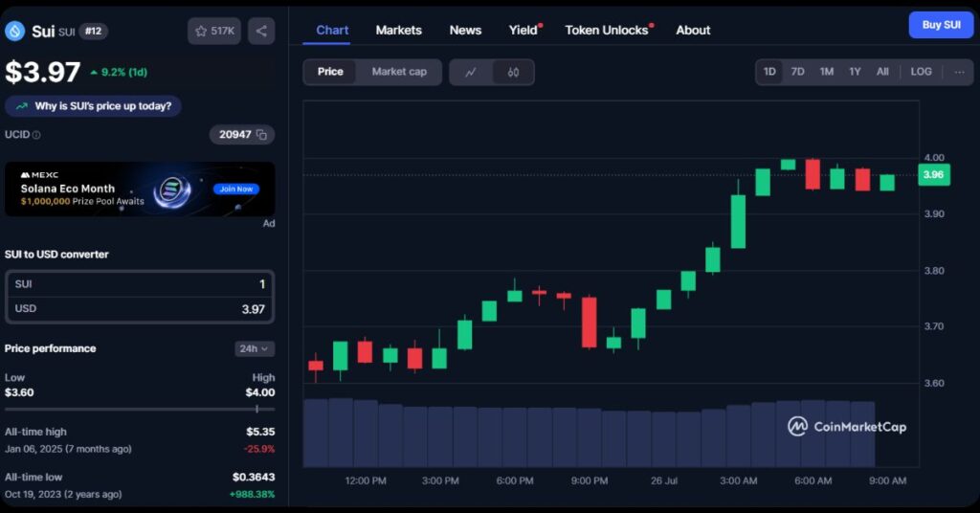Click the USD amount input field
Viewport: 980px width, 513px height.
[140, 309]
